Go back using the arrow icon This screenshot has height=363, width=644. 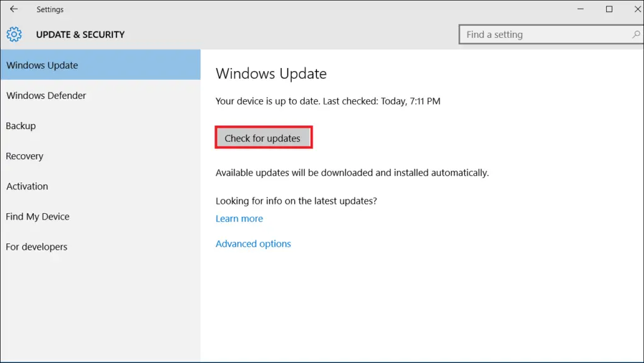(x=14, y=9)
